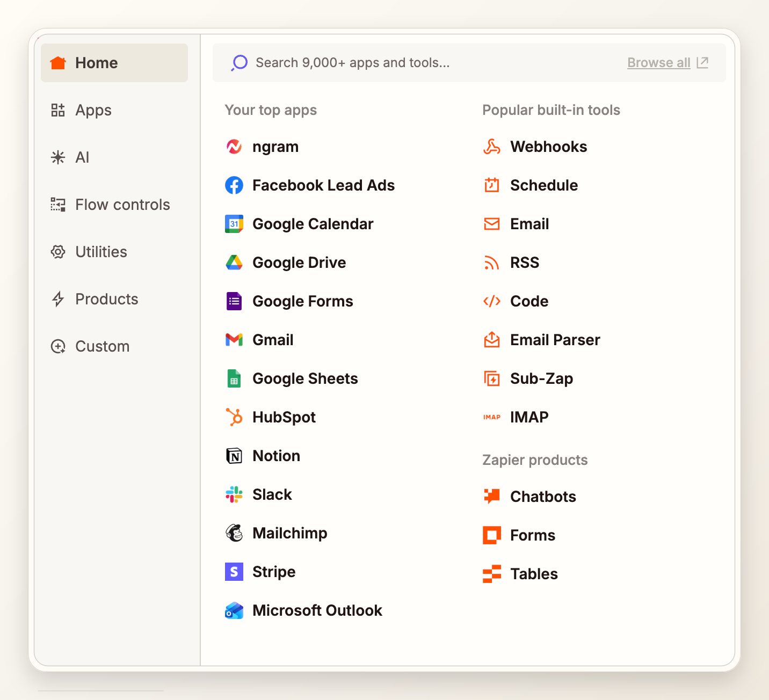The height and width of the screenshot is (700, 769).
Task: Select the Custom sidebar category
Action: [114, 346]
